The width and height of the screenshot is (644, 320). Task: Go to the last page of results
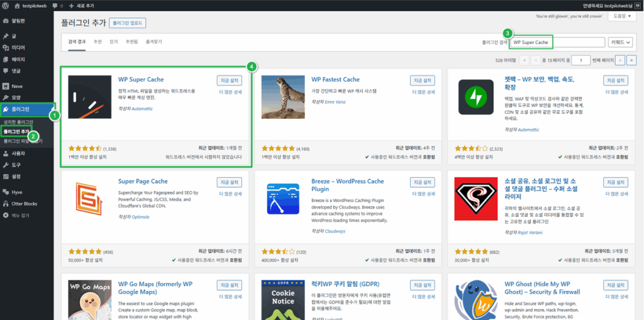coord(631,60)
